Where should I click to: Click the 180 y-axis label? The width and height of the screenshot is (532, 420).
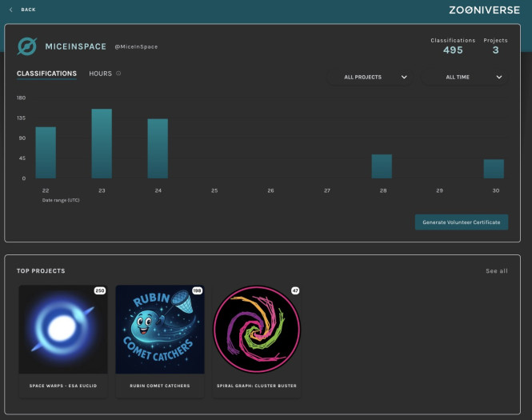coord(21,98)
